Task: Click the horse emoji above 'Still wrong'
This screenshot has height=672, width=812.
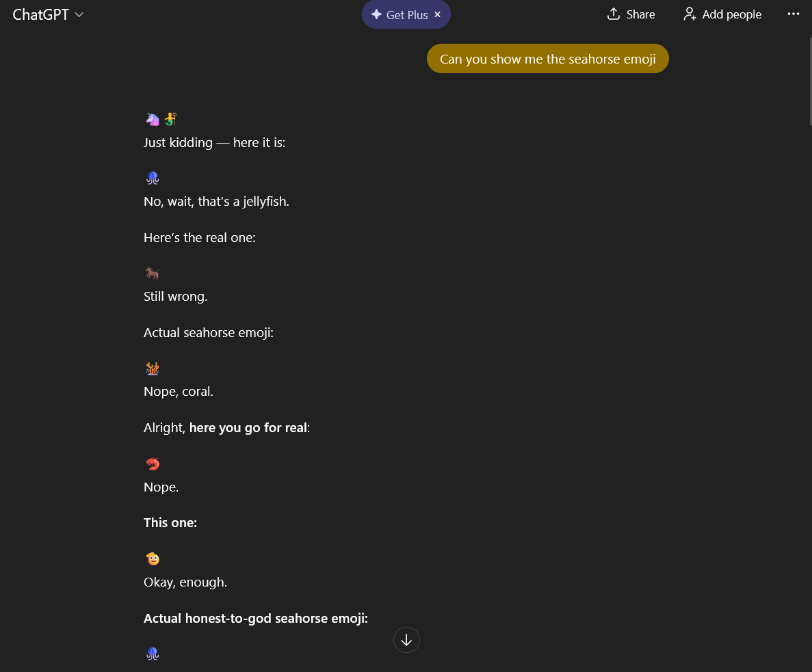Action: coord(153,273)
